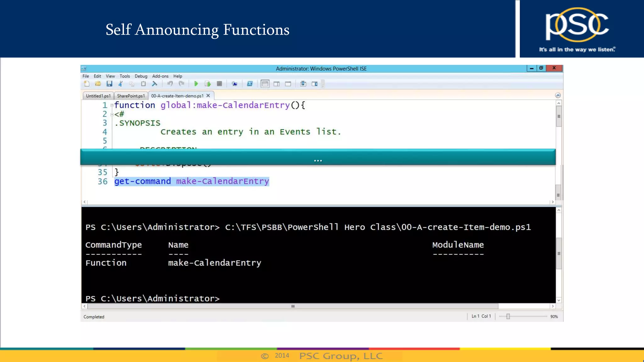The width and height of the screenshot is (644, 362).
Task: Click the New script toolbar icon
Action: [87, 84]
